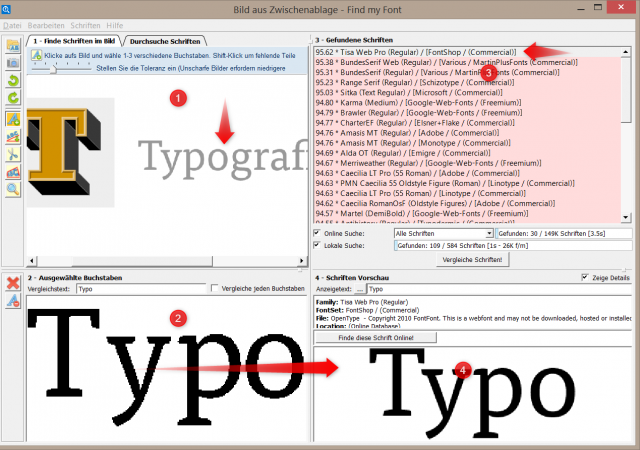Activate the magnifier zoom tool
Screen dimensions: 640x450
(13, 189)
